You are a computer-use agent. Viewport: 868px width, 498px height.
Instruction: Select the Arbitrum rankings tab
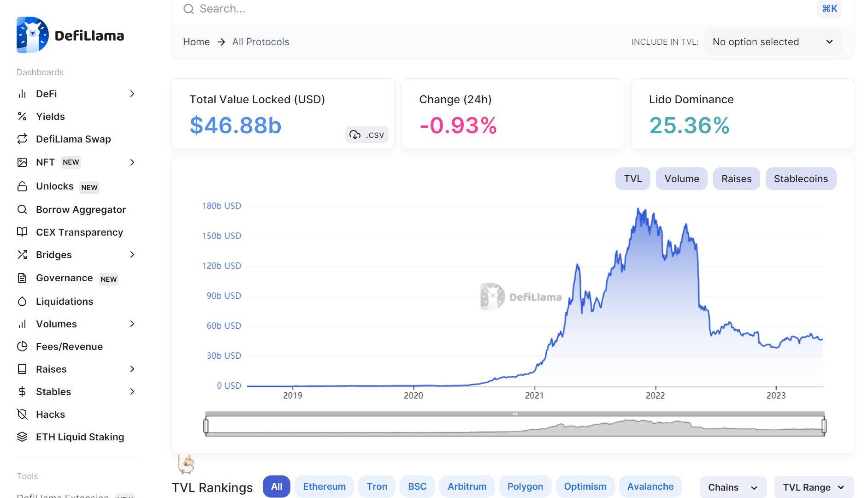(x=467, y=486)
